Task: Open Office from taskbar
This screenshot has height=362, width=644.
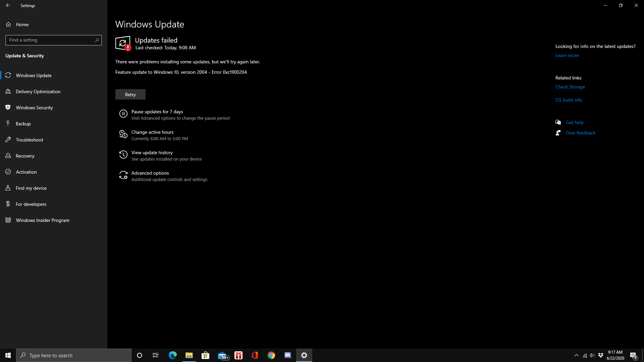Action: [x=255, y=355]
